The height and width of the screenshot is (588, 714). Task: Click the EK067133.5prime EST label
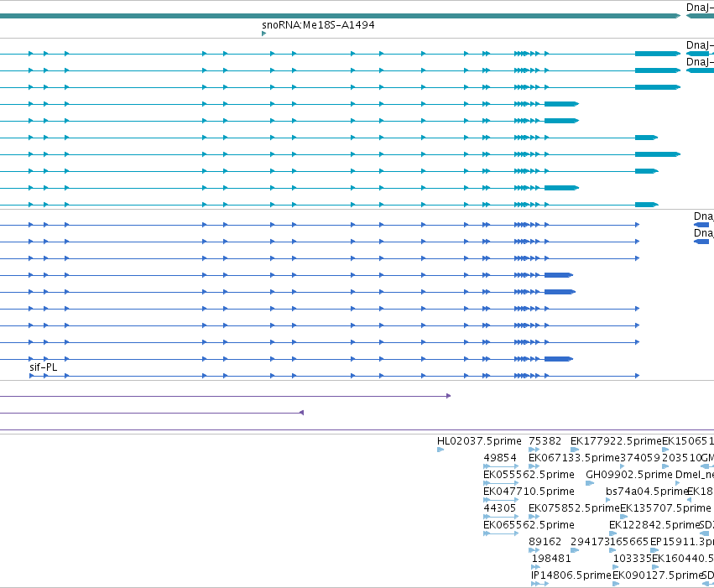pos(574,458)
